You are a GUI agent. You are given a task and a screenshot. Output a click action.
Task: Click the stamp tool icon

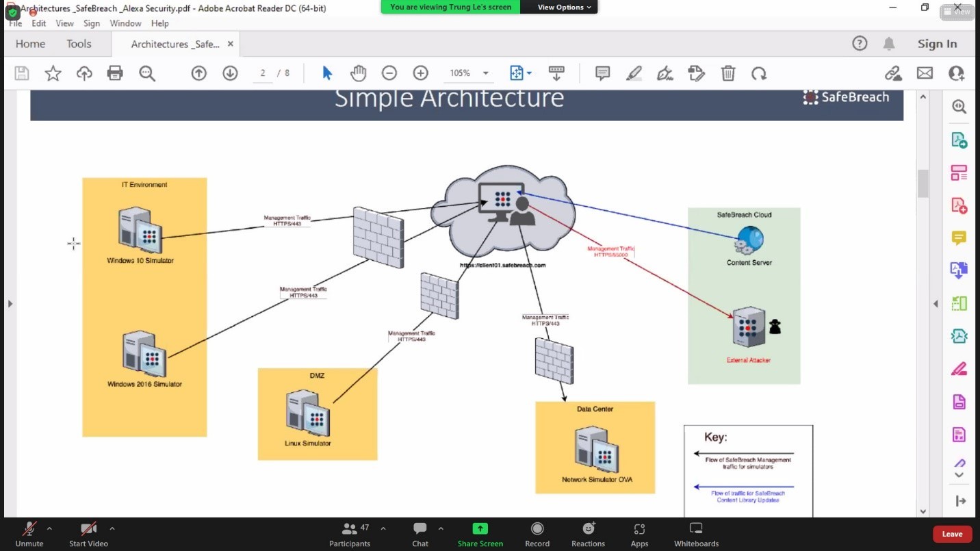[696, 73]
